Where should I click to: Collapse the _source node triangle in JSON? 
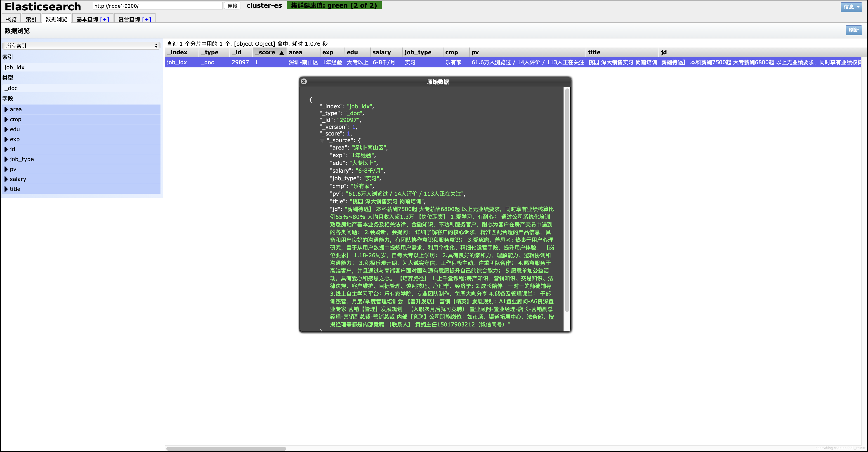coord(322,140)
